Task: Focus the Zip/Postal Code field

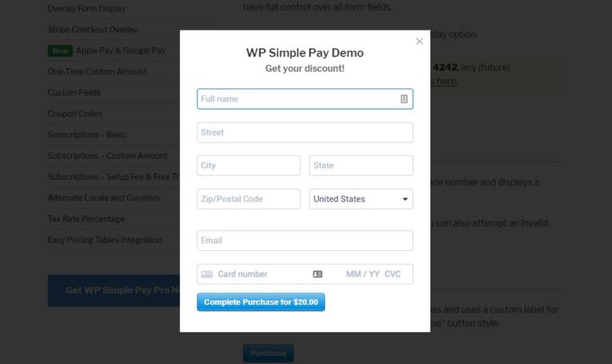Action: pos(249,199)
